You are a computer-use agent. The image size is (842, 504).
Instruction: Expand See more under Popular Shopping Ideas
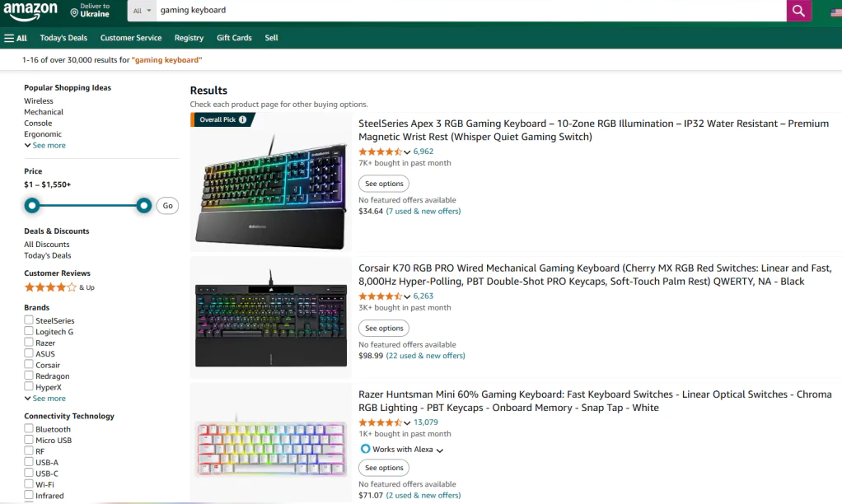pos(49,146)
